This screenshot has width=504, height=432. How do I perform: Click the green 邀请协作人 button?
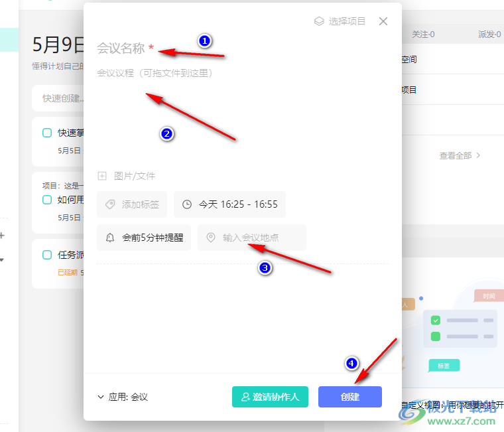pos(270,397)
